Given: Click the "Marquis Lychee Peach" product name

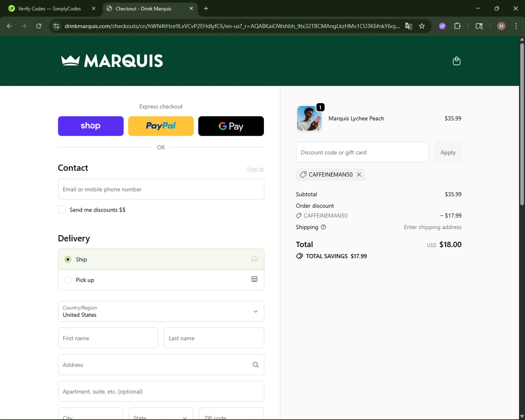Looking at the screenshot, I should pos(356,118).
